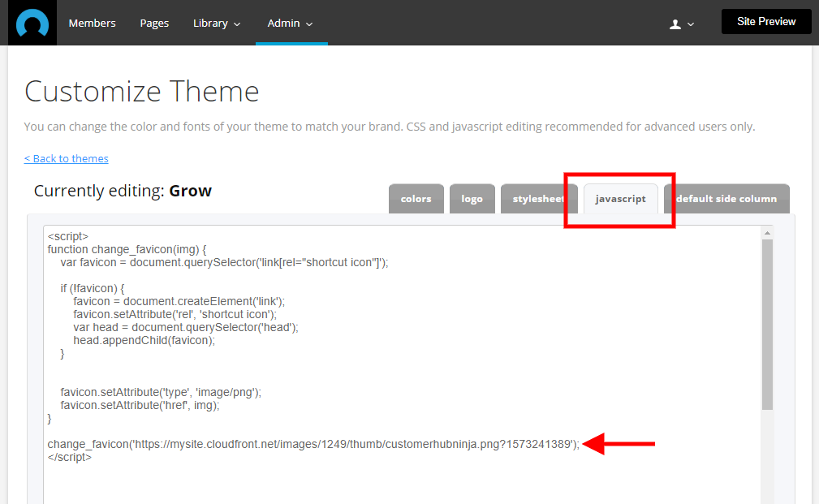Switch to the logo tab
819x504 pixels.
(472, 199)
